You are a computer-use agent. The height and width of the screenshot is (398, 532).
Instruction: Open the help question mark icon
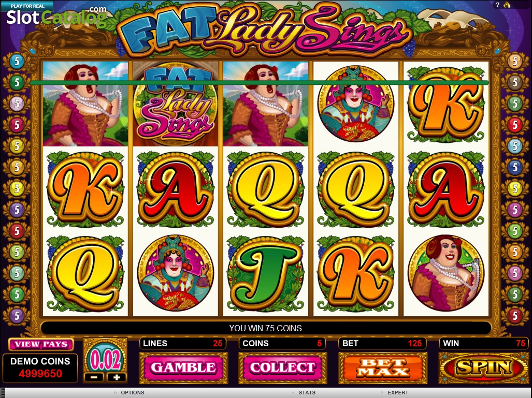tap(497, 5)
